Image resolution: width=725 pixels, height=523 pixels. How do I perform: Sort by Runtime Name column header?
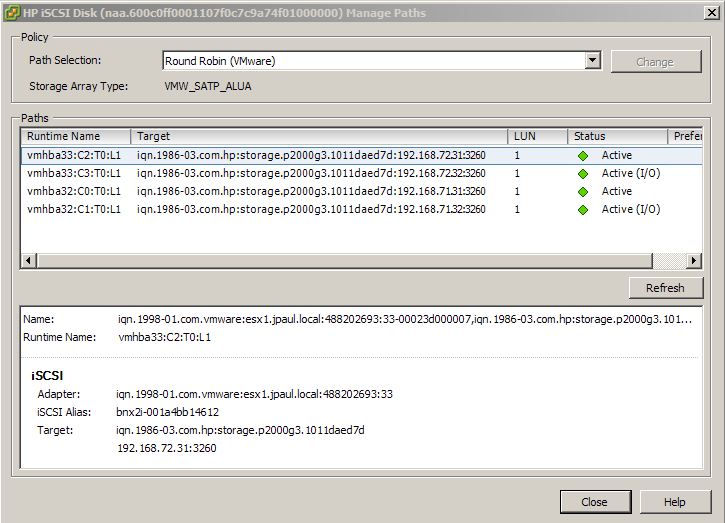tap(76, 136)
